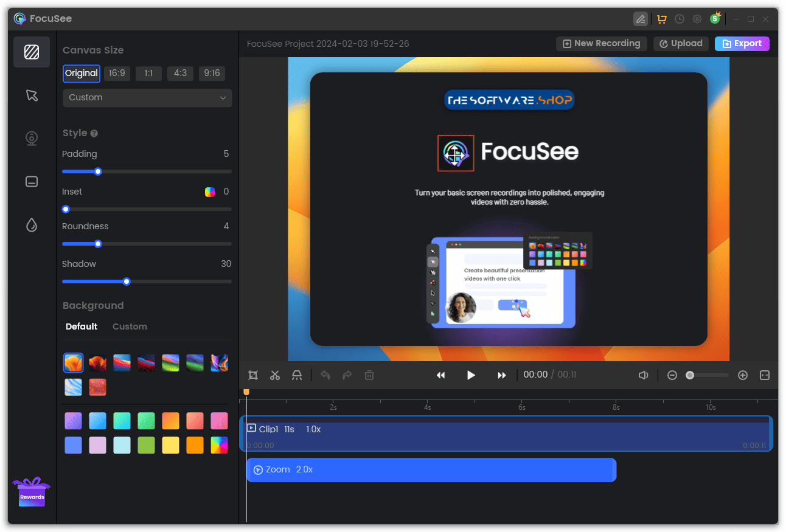Select the orange macOS Ventura wallpaper thumbnail

pos(73,363)
